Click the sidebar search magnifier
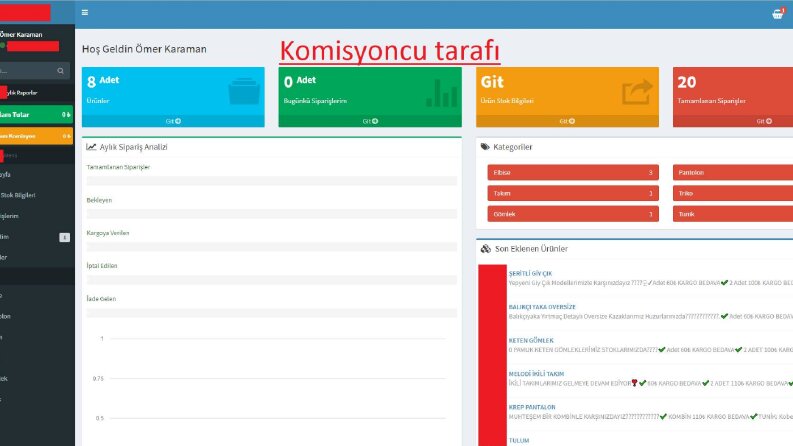Image resolution: width=793 pixels, height=446 pixels. (x=61, y=71)
